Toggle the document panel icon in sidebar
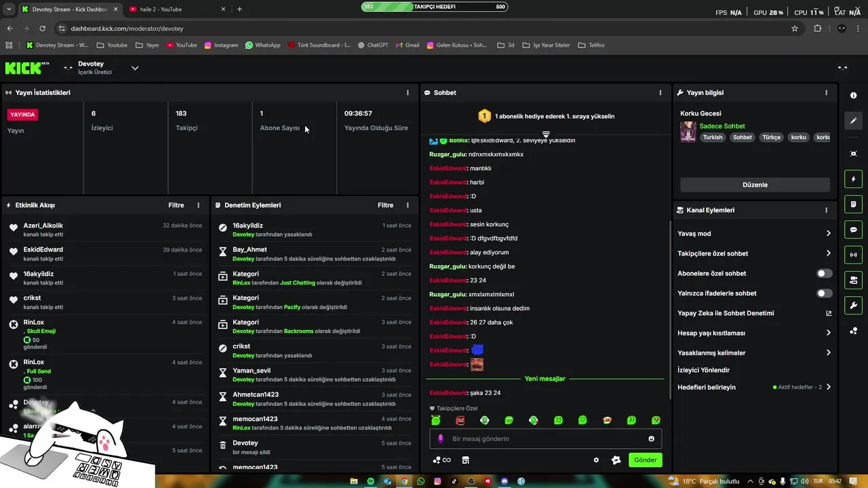868x488 pixels. tap(853, 205)
